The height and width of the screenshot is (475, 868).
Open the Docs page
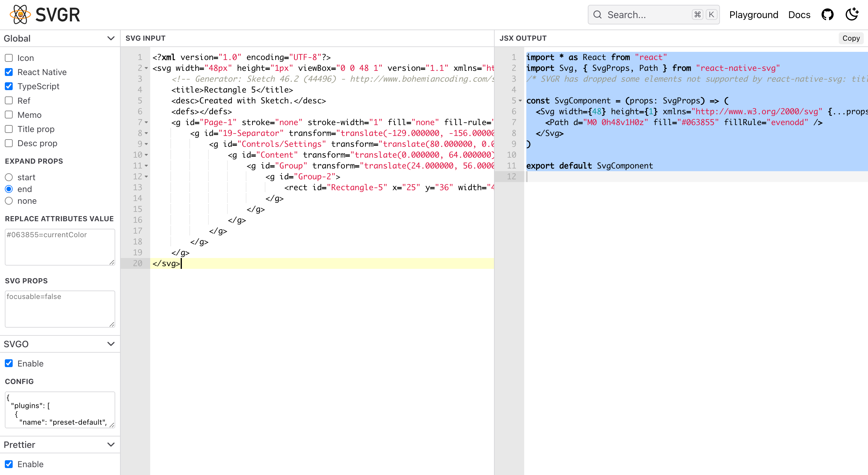point(799,15)
